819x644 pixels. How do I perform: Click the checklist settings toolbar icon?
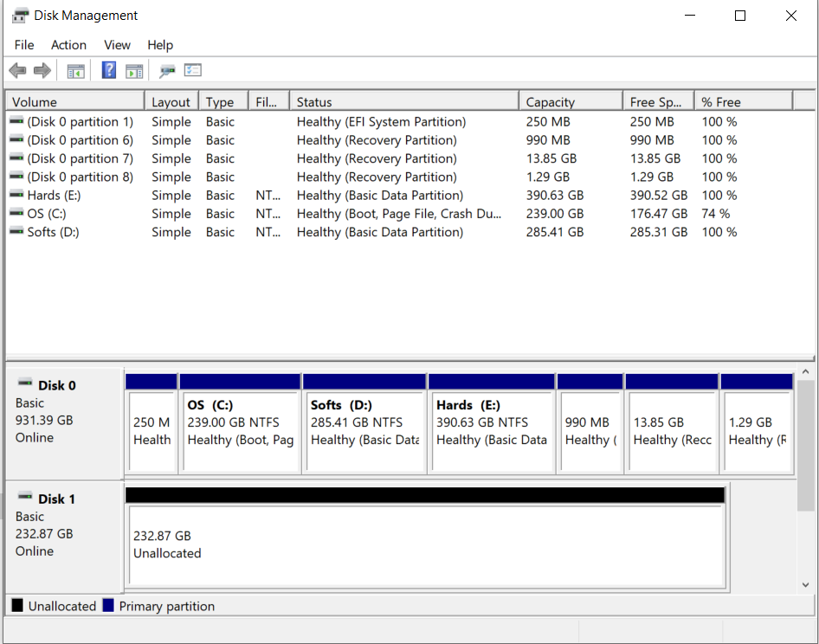(192, 70)
